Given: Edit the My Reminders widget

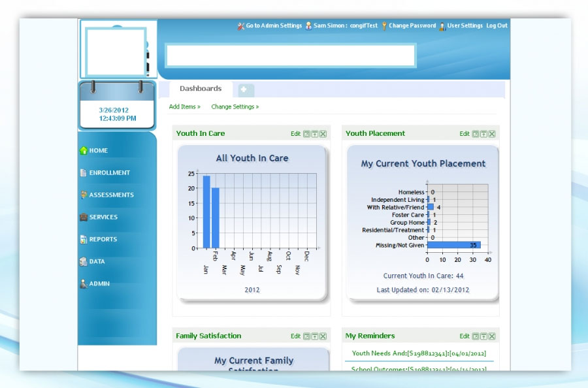Looking at the screenshot, I should pyautogui.click(x=465, y=336).
